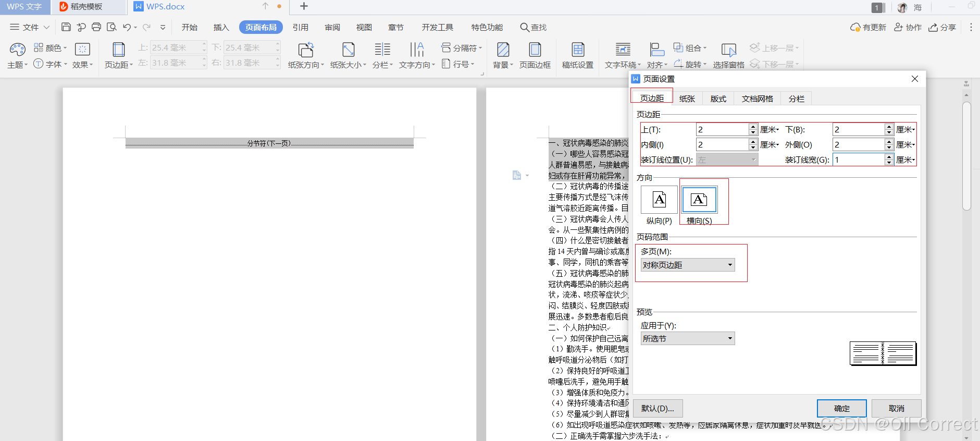Open the 审阅 (Review) ribbon tab

pyautogui.click(x=332, y=27)
